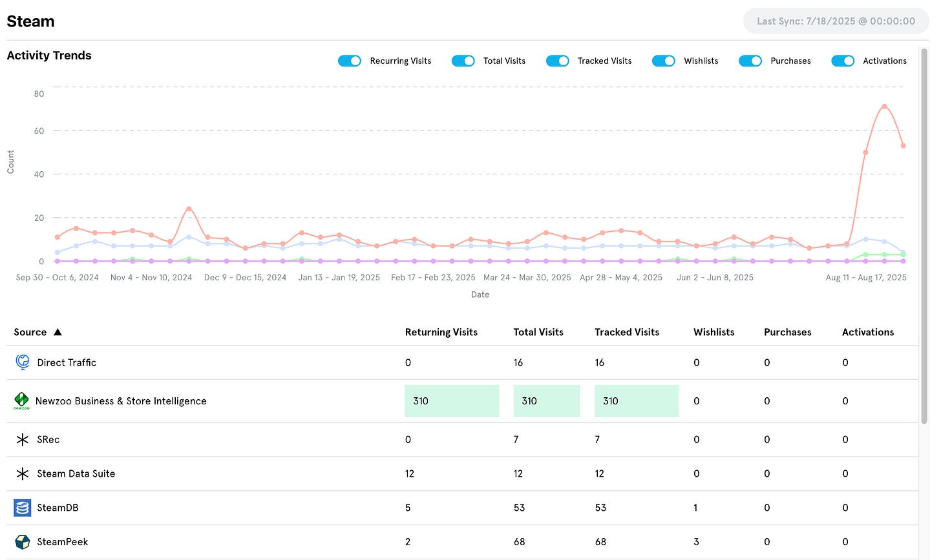Select the SteamPeek source name
The height and width of the screenshot is (560, 941).
[x=63, y=542]
